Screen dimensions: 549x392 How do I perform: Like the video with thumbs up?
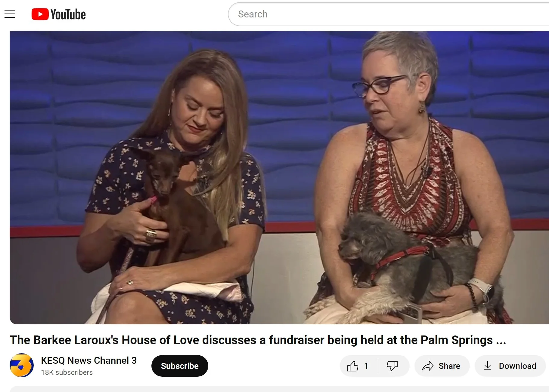tap(353, 366)
